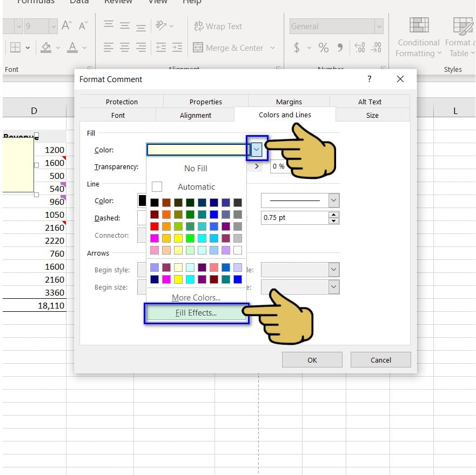Click the Fill Color paint bucket icon

46,48
